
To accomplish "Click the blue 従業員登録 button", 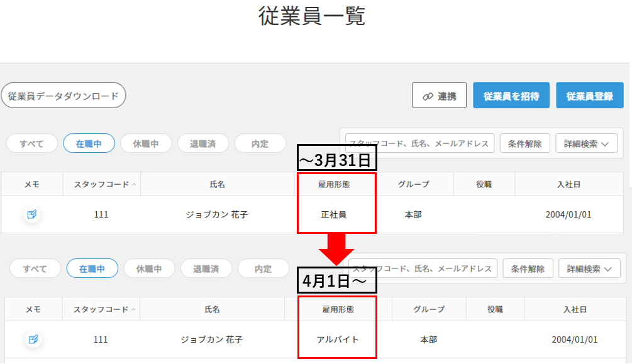I will pos(589,96).
